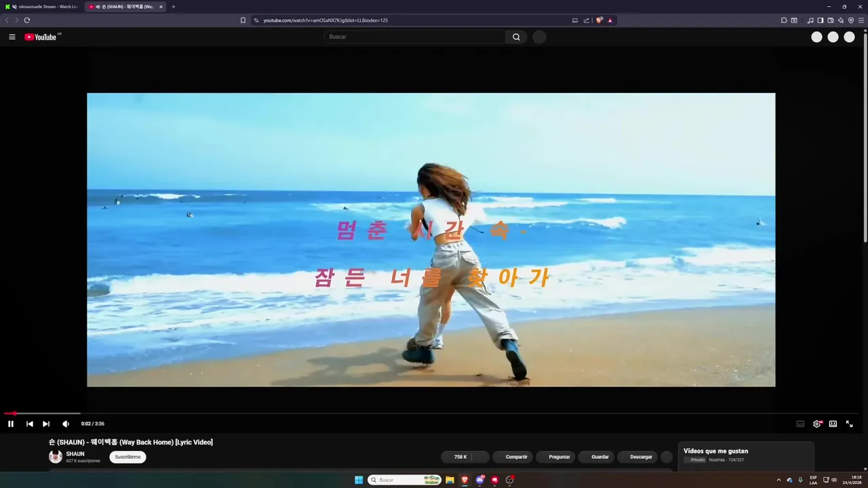Open the Brave VPN shield icon
868x488 pixels.
[851, 20]
